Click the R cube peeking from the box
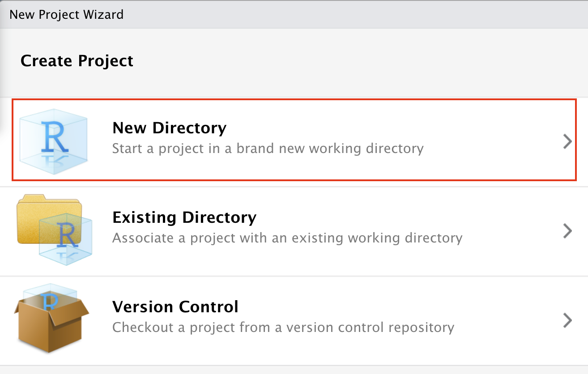The width and height of the screenshot is (588, 374). pos(47,300)
